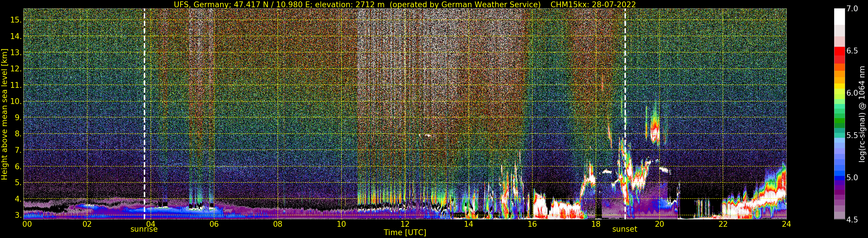Click the CHM15kx: 28-07-2022 date label
The height and width of the screenshot is (238, 868).
[x=593, y=4]
